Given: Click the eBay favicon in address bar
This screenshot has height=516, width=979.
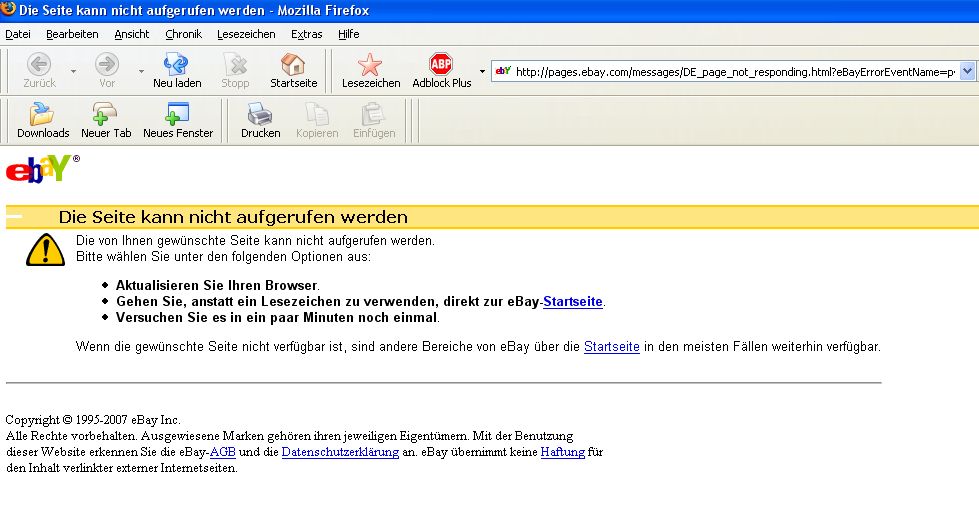Looking at the screenshot, I should [x=503, y=71].
